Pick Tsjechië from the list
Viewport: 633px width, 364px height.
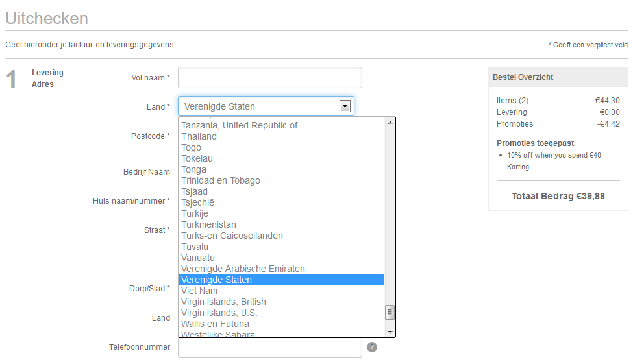281,202
